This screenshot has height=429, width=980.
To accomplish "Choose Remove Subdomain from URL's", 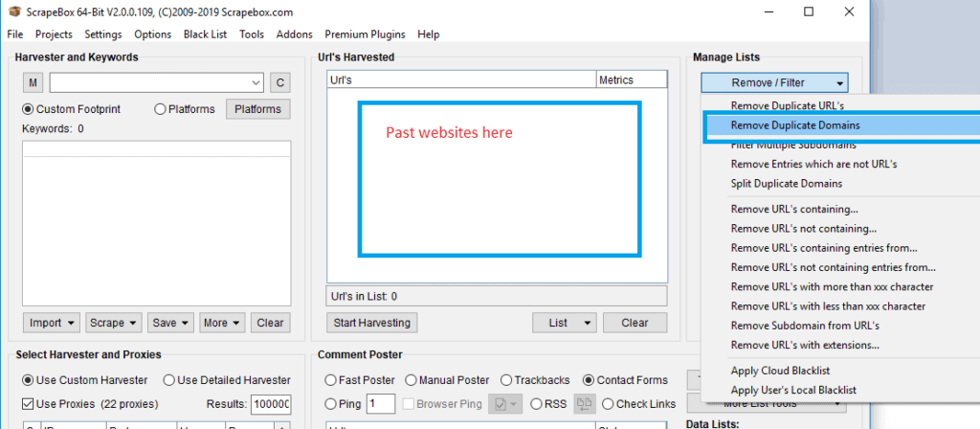I will click(805, 326).
